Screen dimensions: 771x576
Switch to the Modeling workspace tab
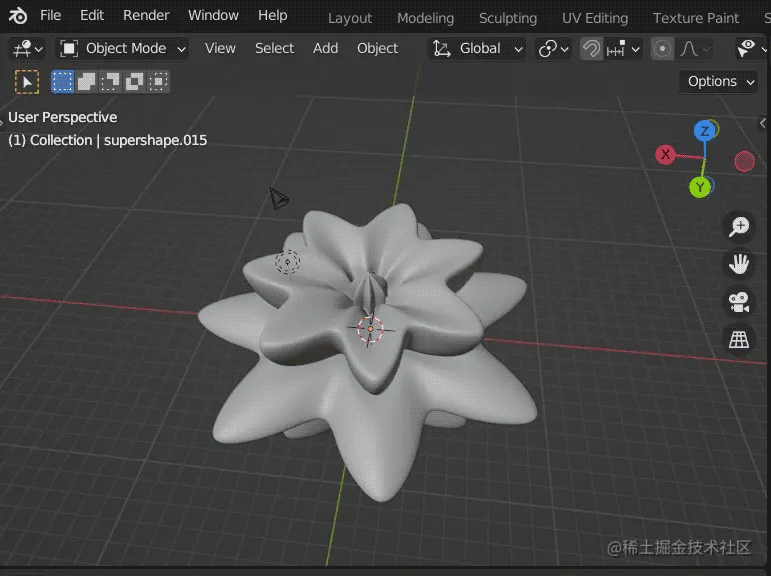click(x=425, y=18)
